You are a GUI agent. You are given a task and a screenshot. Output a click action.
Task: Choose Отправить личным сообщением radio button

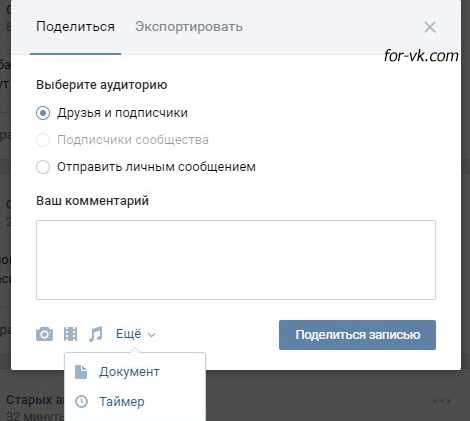(43, 167)
